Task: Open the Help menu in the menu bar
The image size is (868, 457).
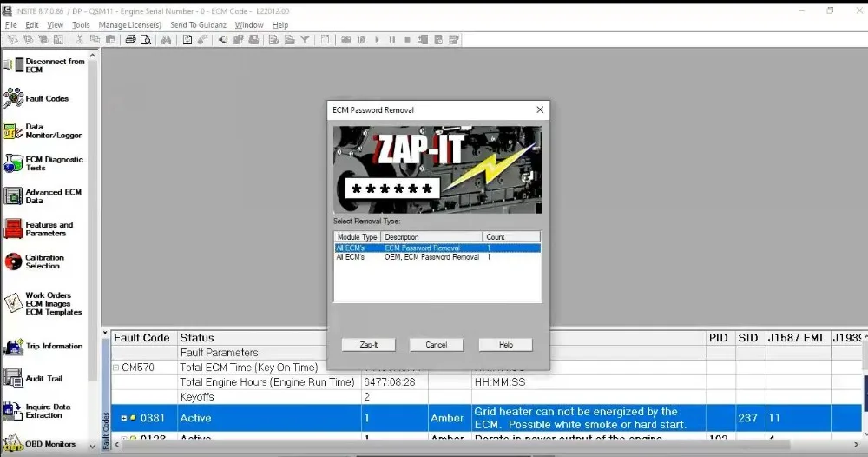Action: pos(280,25)
